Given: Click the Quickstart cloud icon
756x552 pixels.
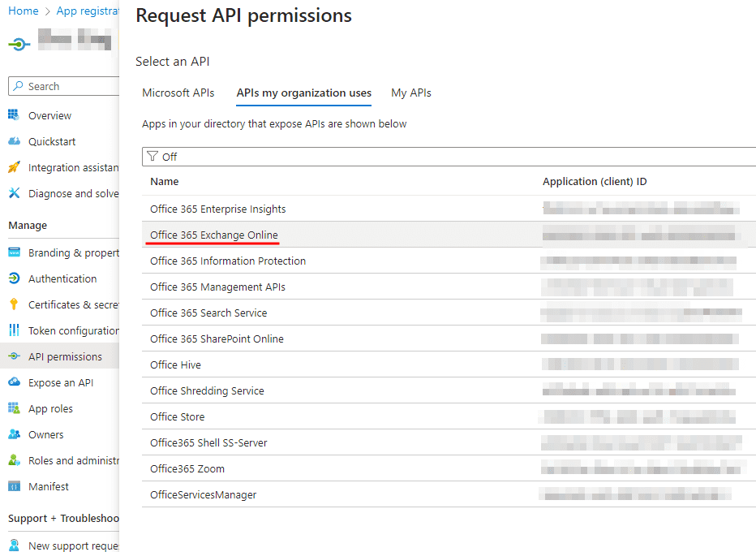Looking at the screenshot, I should tap(14, 141).
